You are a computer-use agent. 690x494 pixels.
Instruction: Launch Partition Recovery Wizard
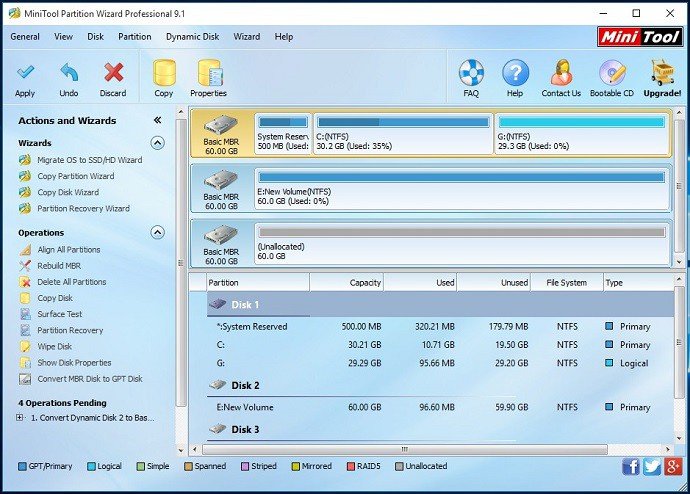(x=83, y=209)
